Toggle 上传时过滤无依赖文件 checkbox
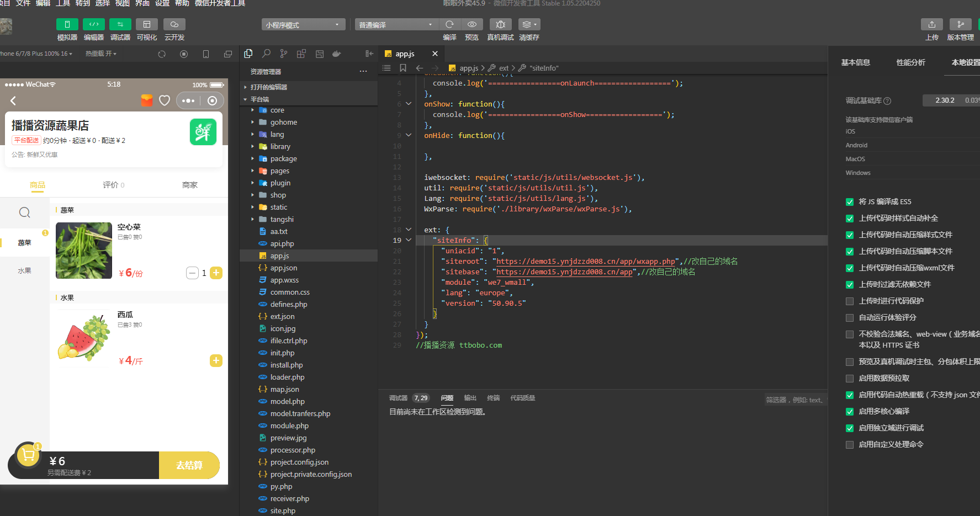The image size is (980, 516). click(x=850, y=285)
